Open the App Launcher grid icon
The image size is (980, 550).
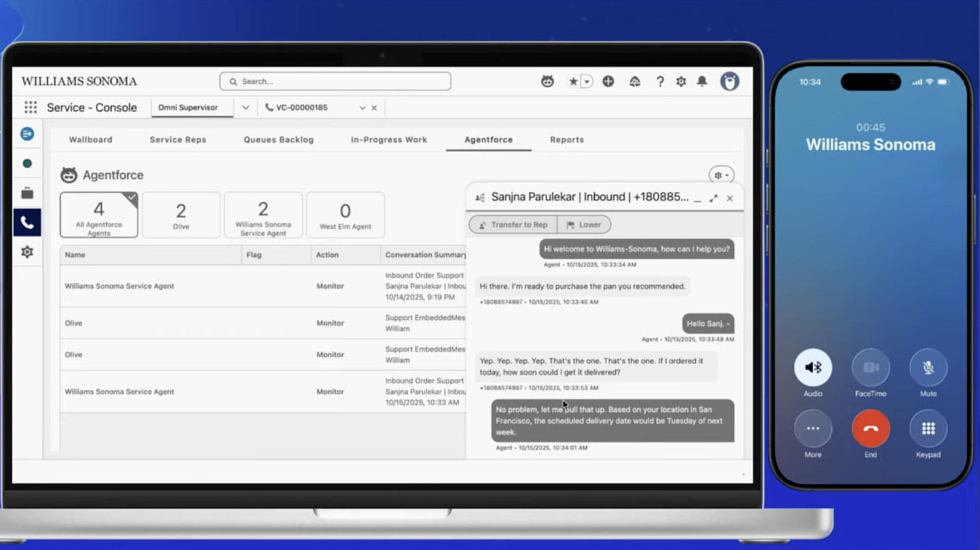(x=30, y=107)
